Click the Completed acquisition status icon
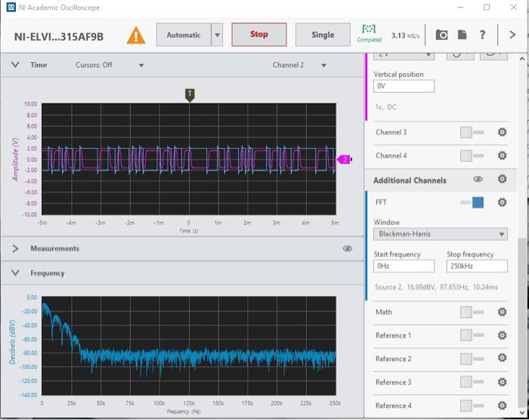 (x=369, y=33)
